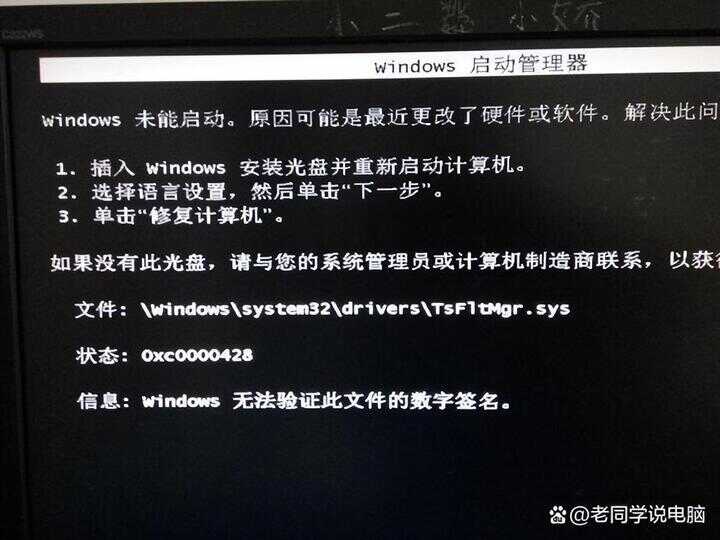The image size is (720, 540).
Task: Select step 2 选择语言设置 line
Action: point(250,191)
